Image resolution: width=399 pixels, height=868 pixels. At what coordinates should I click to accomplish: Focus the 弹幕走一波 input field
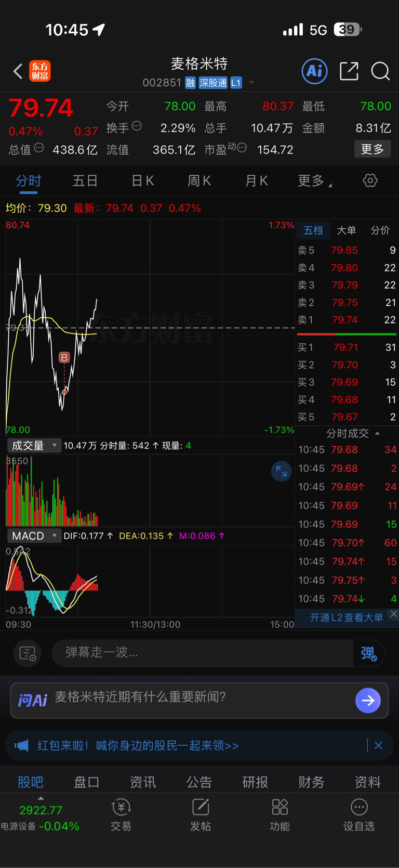tap(203, 653)
